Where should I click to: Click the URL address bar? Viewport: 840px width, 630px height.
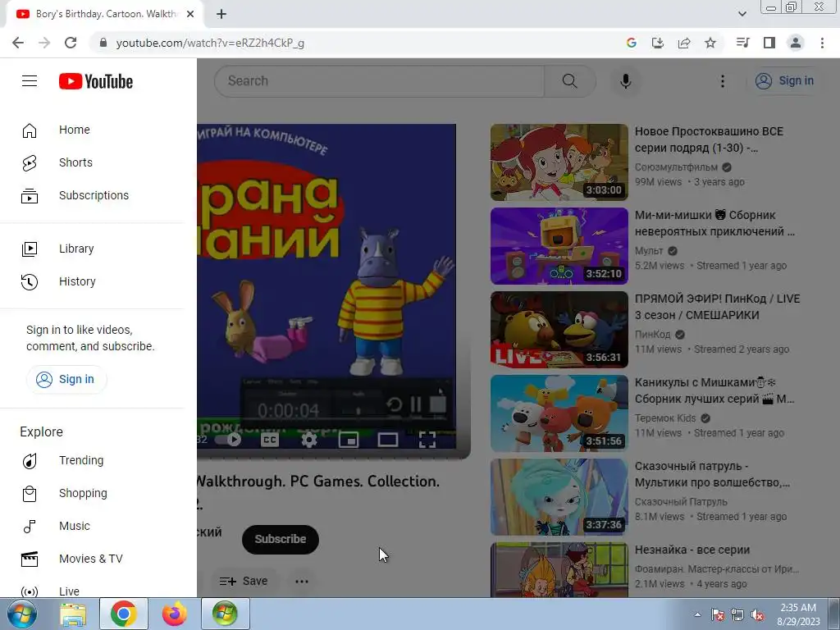[354, 43]
